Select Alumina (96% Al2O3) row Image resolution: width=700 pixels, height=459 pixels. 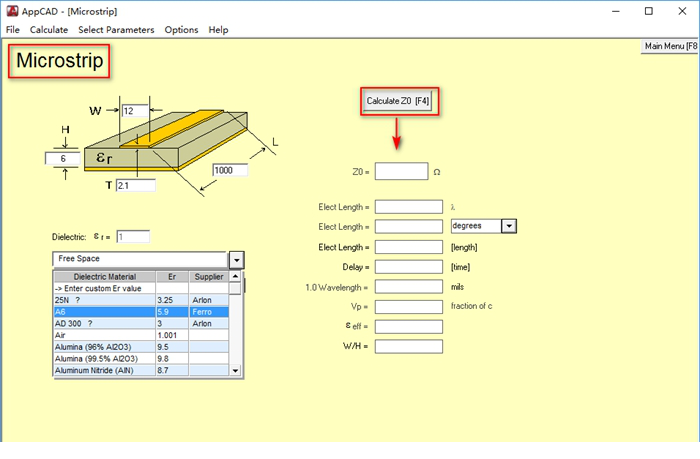(141, 347)
